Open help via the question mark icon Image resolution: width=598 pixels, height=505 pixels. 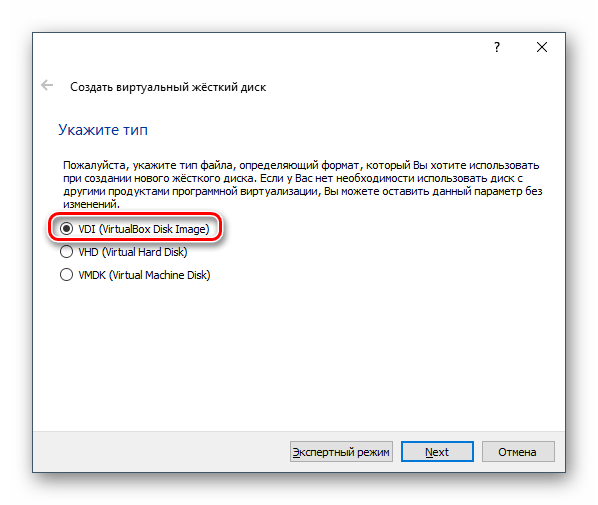click(x=497, y=47)
